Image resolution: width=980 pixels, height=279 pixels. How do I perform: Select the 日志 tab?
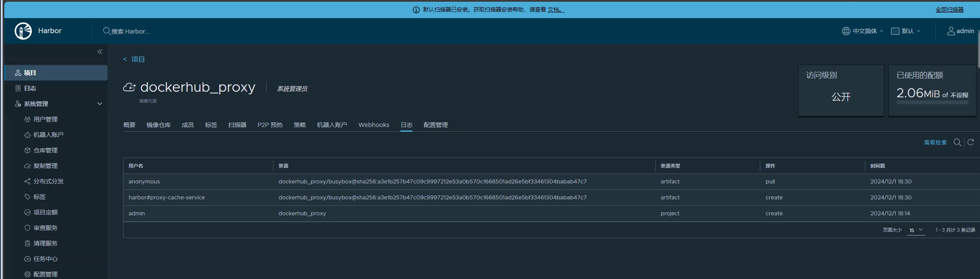tap(406, 125)
